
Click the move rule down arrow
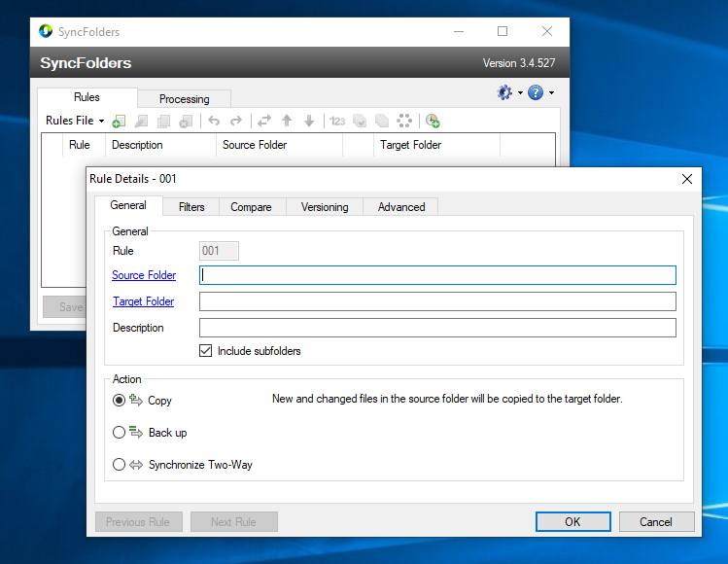[309, 121]
